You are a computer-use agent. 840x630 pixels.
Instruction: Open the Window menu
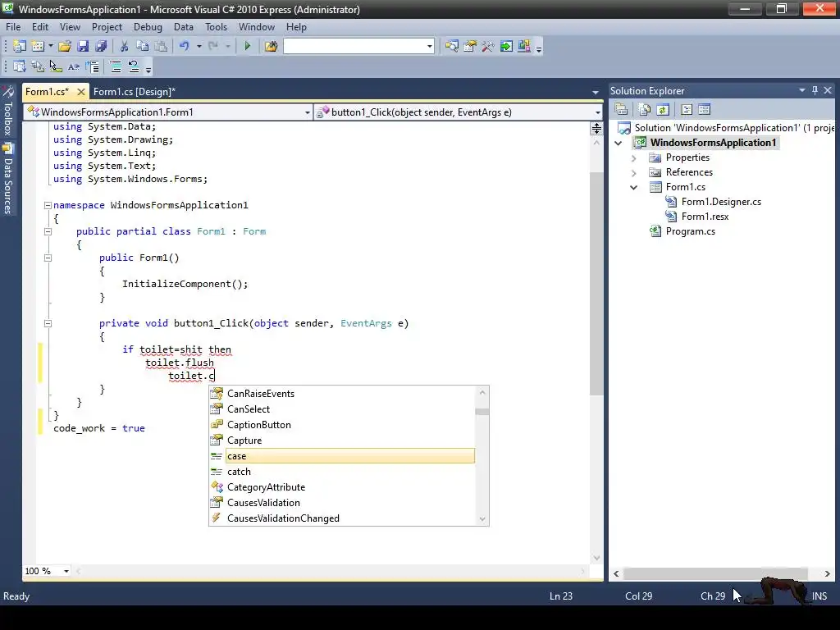(x=257, y=27)
